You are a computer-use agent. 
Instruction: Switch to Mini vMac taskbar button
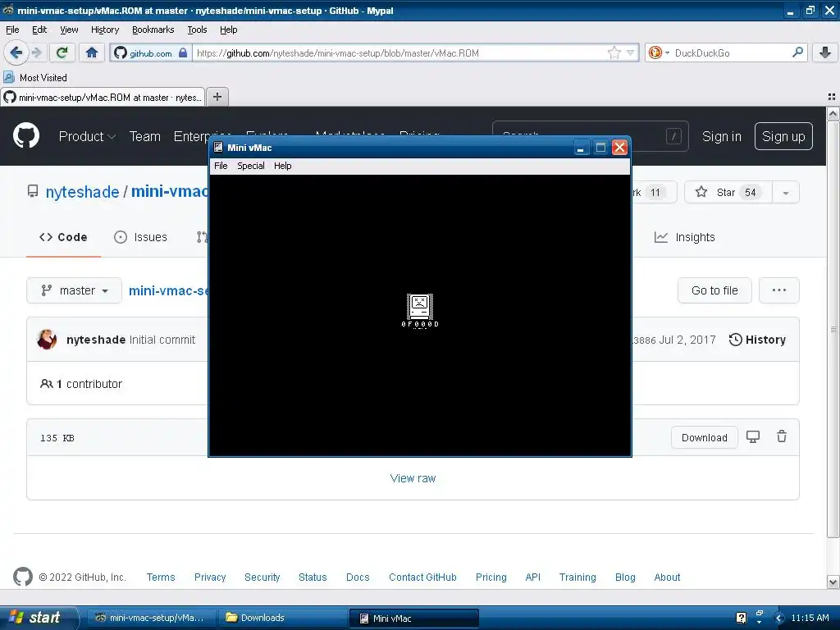[413, 619]
